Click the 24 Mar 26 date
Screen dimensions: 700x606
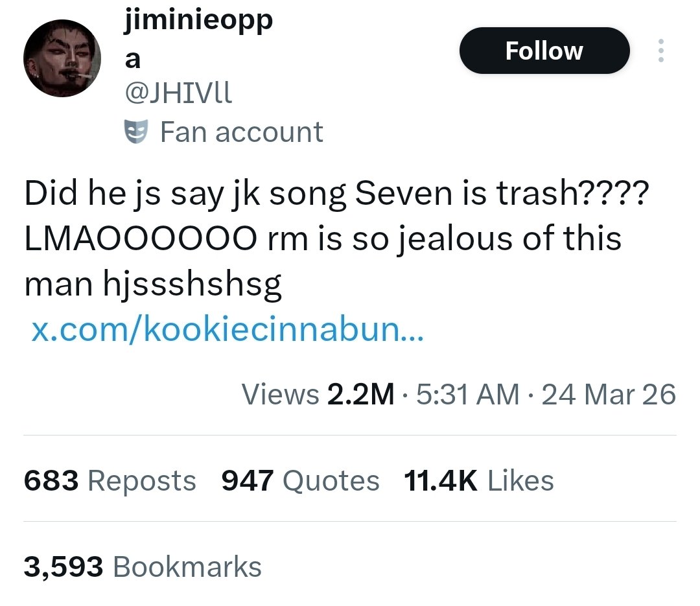click(608, 394)
